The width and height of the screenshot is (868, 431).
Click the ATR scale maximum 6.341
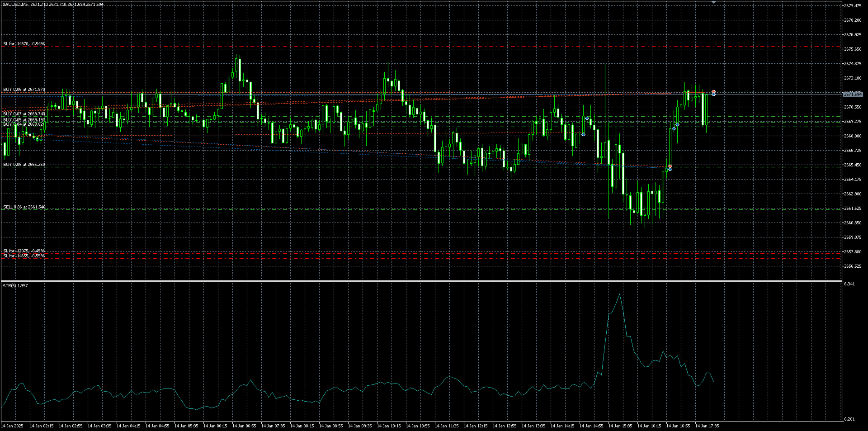pyautogui.click(x=849, y=284)
